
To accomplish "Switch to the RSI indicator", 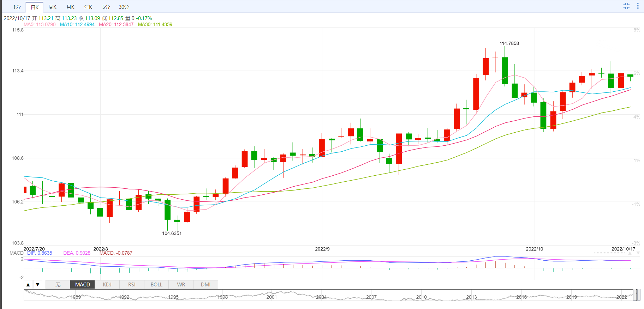I will click(132, 284).
